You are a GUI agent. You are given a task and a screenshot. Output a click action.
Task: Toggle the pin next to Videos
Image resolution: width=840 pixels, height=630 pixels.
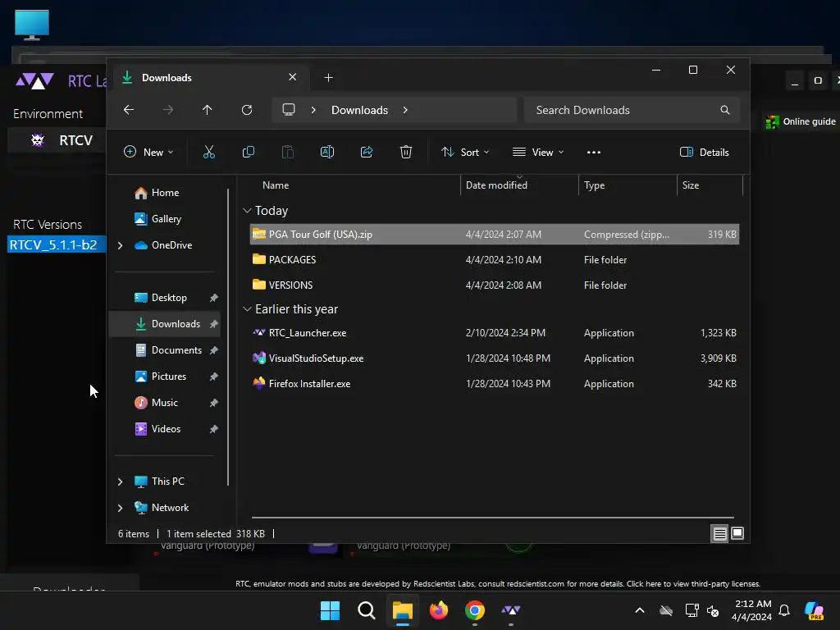coord(214,429)
